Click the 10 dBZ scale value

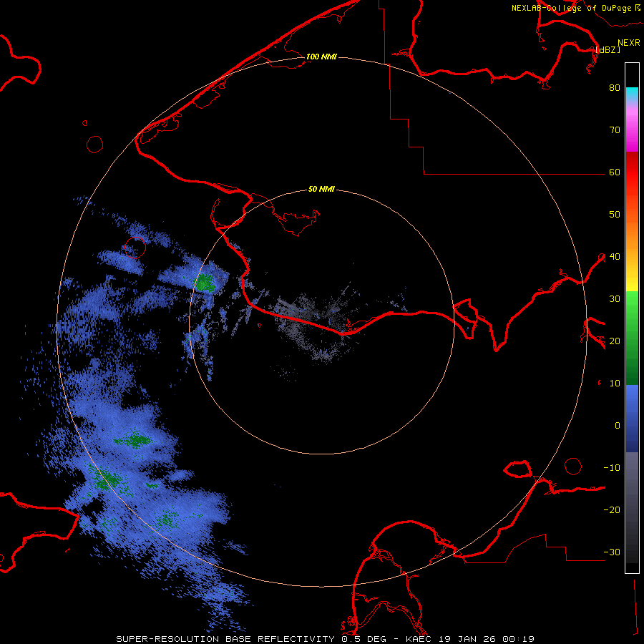tap(615, 384)
